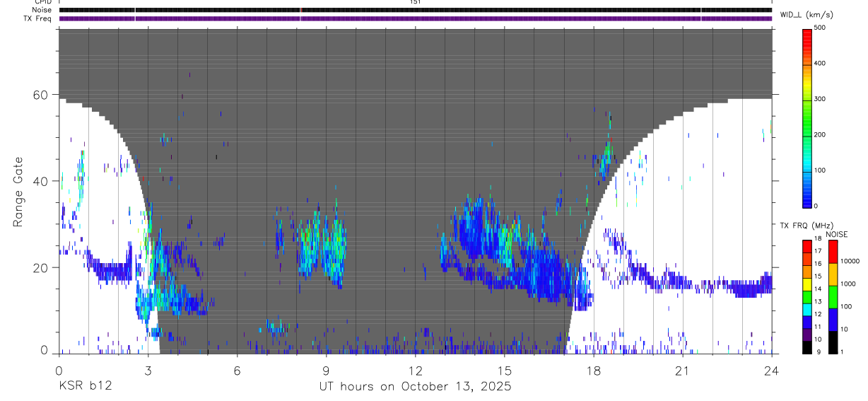Click the 'UT hours on October 13, 2025' label
Screen dimensions: 868x401
point(415,386)
